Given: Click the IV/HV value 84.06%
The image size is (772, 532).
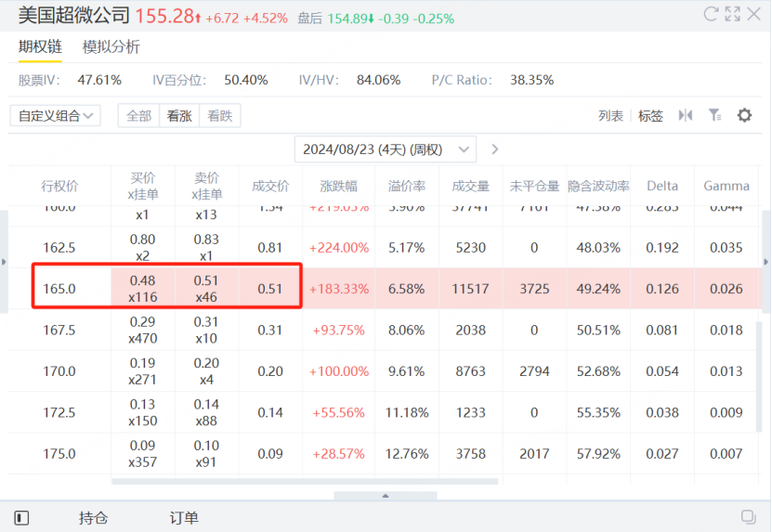Looking at the screenshot, I should (379, 80).
